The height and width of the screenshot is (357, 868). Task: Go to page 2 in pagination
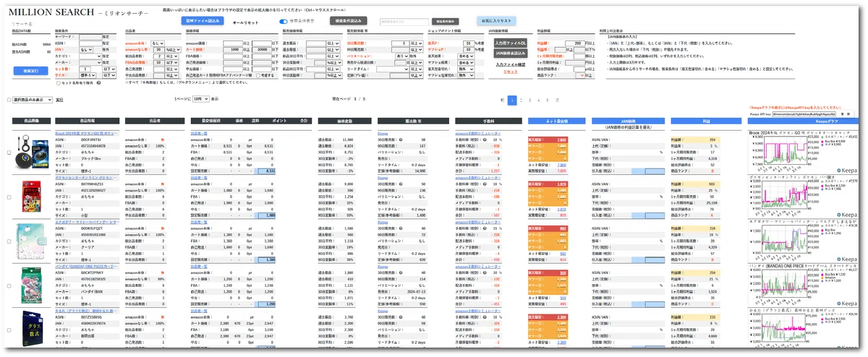[522, 100]
